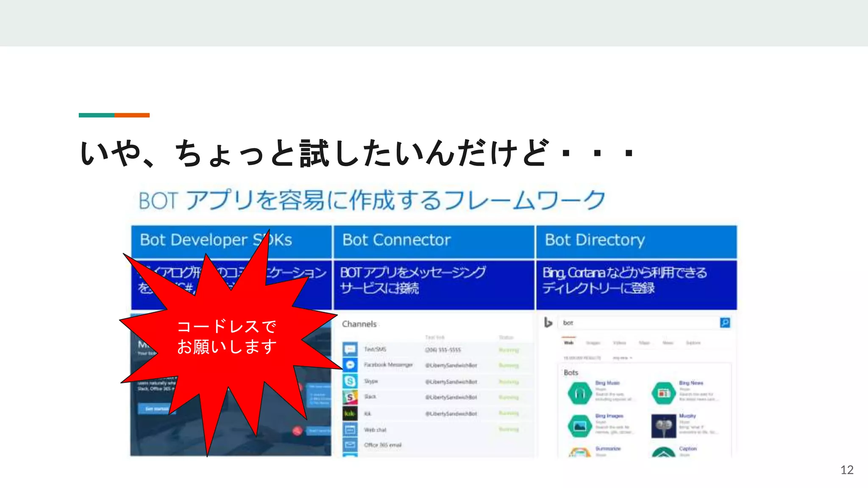Viewport: 868px width, 488px height.
Task: Click the 'Bot Directory' header box
Action: point(637,241)
